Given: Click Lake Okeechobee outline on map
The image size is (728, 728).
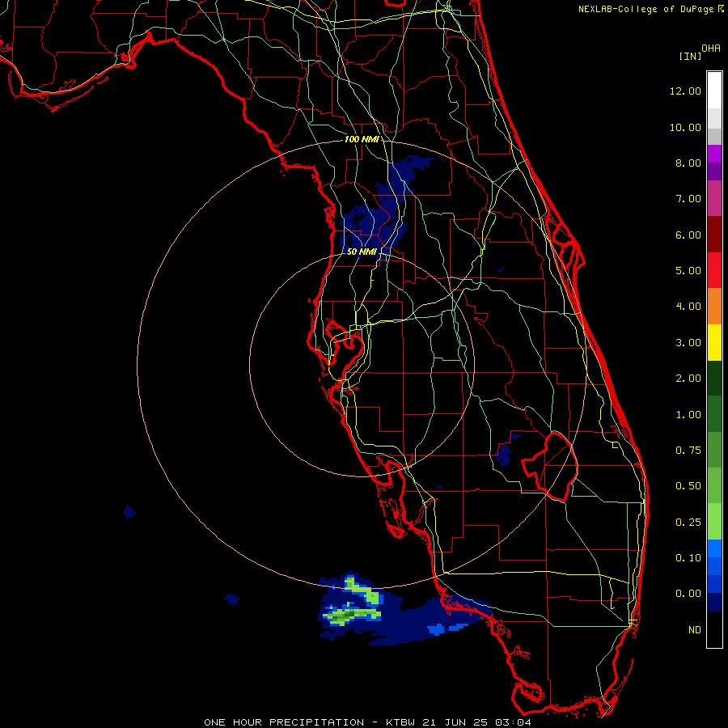Looking at the screenshot, I should 550,466.
